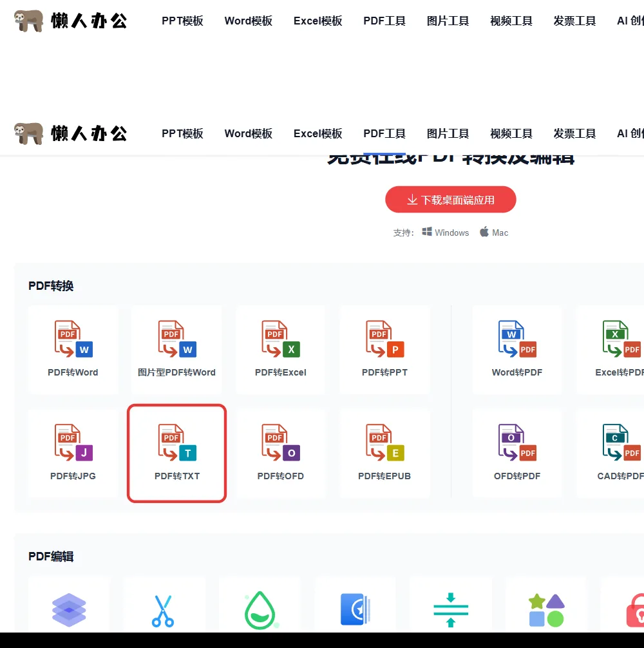
Task: Open PPT模板 in the sticky navigation bar
Action: coord(182,133)
